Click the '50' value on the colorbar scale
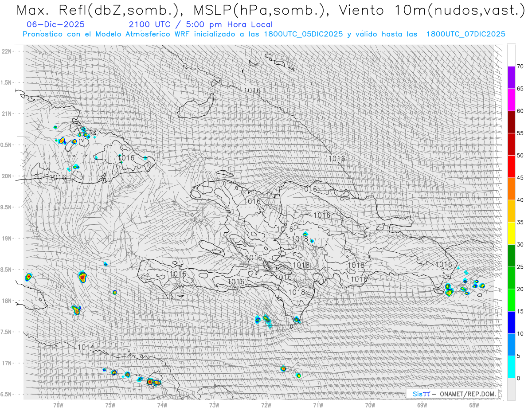The width and height of the screenshot is (532, 411). coord(520,156)
